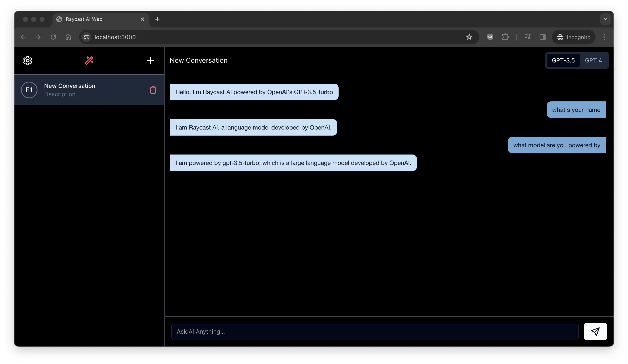
Task: Click "I am Raycast AI" reply bubble
Action: pos(253,127)
